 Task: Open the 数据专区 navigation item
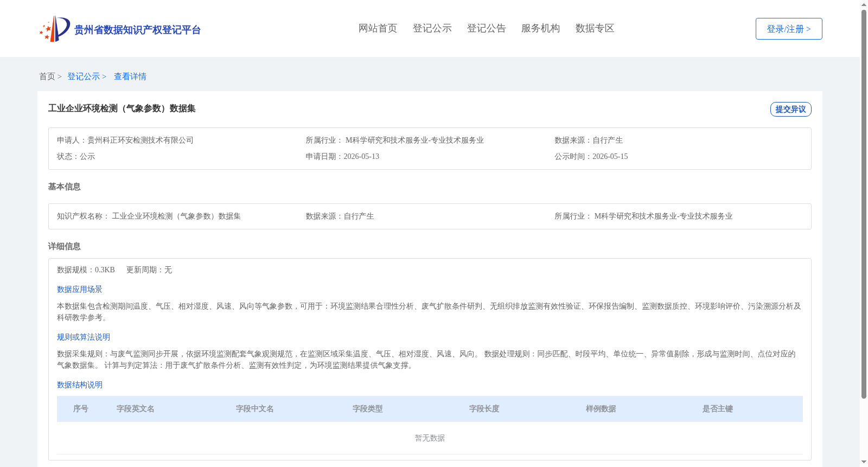pyautogui.click(x=595, y=28)
